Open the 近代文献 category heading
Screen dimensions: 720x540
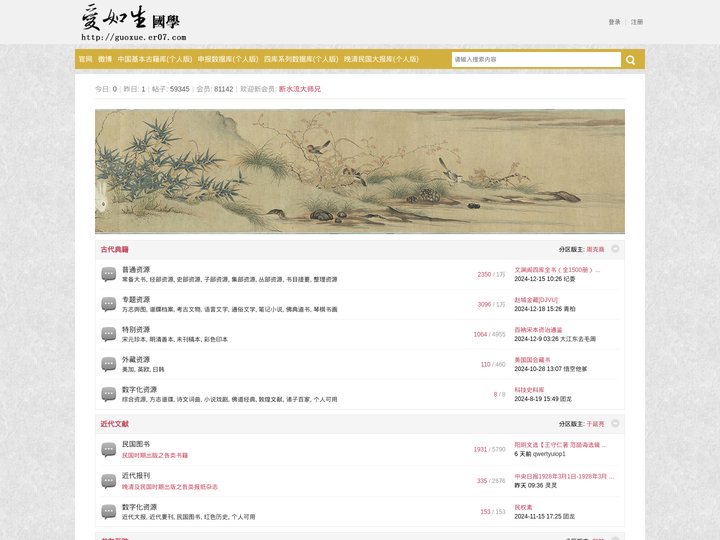coord(114,424)
